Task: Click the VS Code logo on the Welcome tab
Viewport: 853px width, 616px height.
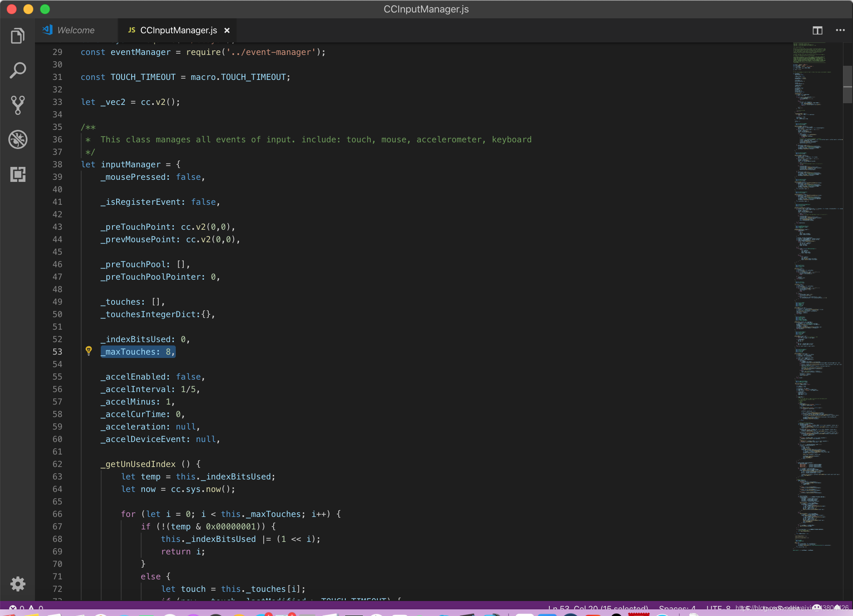Action: tap(47, 30)
